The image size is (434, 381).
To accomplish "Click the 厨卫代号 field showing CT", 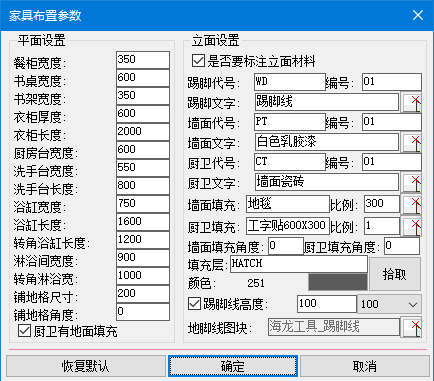I will pos(290,162).
